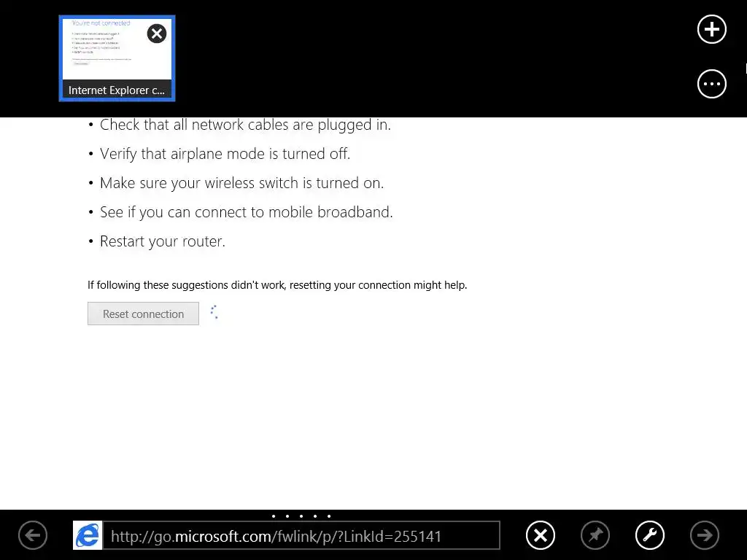Image resolution: width=747 pixels, height=560 pixels.
Task: Click the 'resetting your connection might help' sentence
Action: pos(277,285)
